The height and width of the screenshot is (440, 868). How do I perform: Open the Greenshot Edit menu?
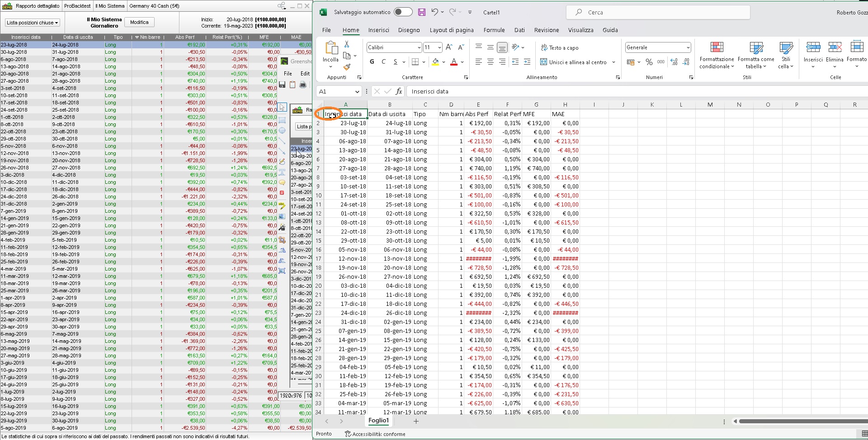click(x=305, y=73)
